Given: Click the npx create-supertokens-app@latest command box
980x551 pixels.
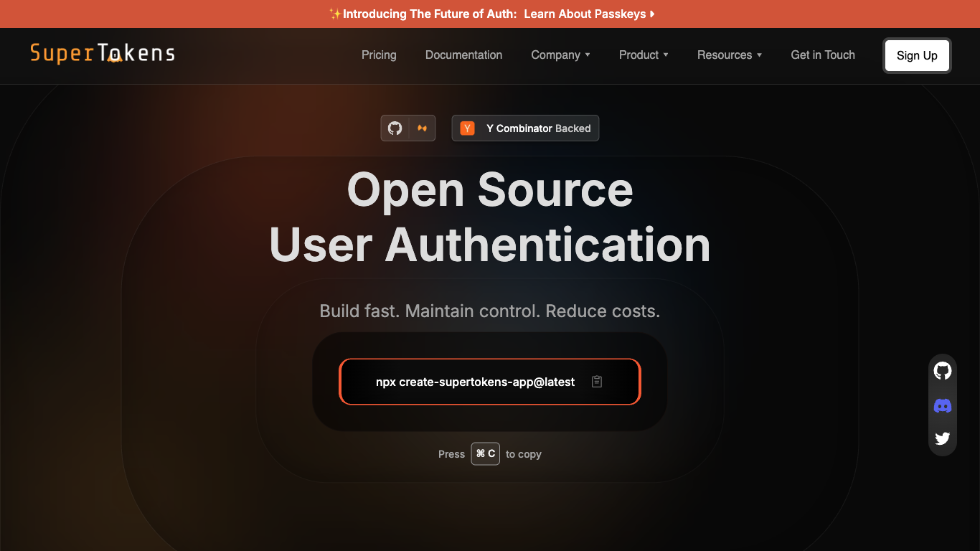Looking at the screenshot, I should (490, 382).
